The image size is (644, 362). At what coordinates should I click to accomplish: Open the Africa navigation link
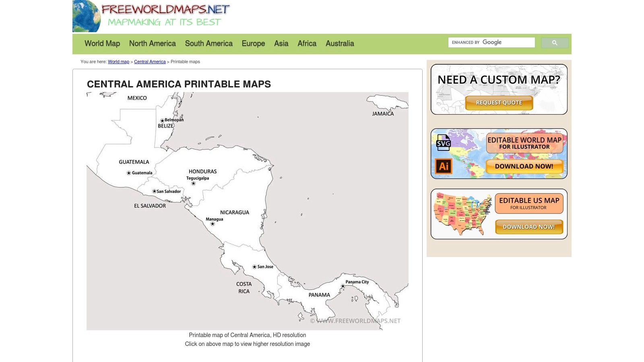307,43
